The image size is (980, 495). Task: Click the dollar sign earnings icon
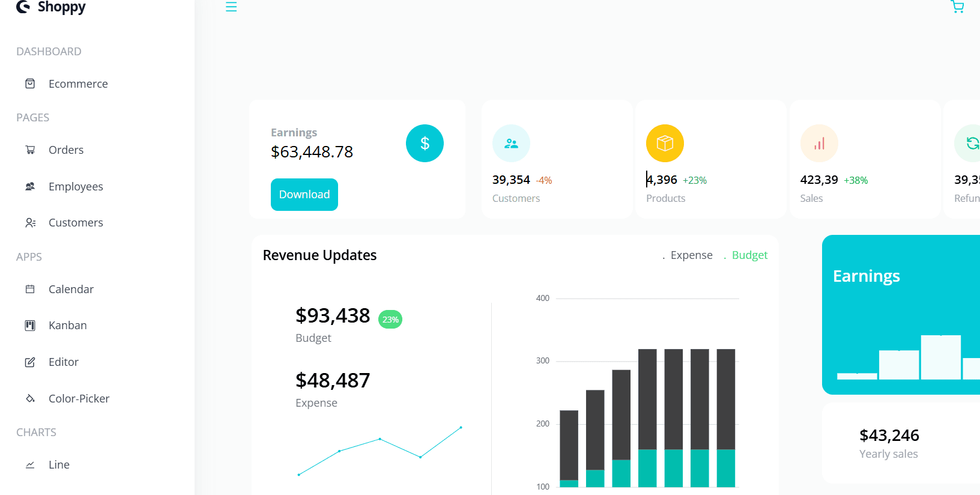point(425,143)
